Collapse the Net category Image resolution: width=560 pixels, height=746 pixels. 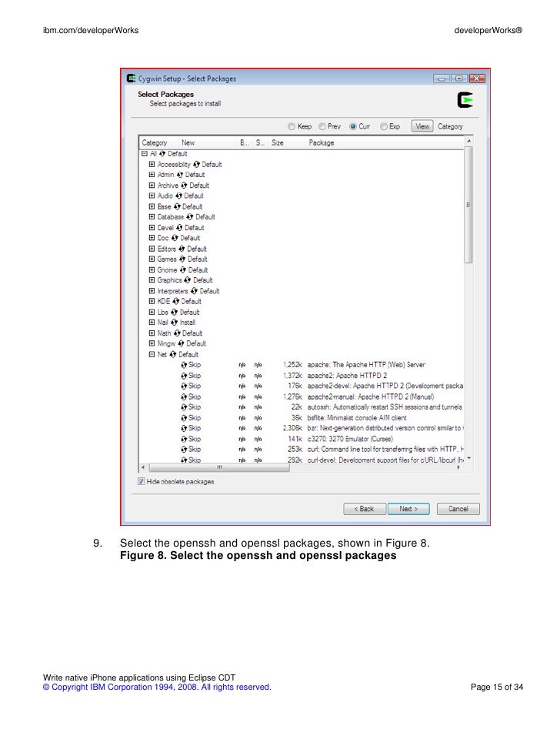click(x=152, y=354)
